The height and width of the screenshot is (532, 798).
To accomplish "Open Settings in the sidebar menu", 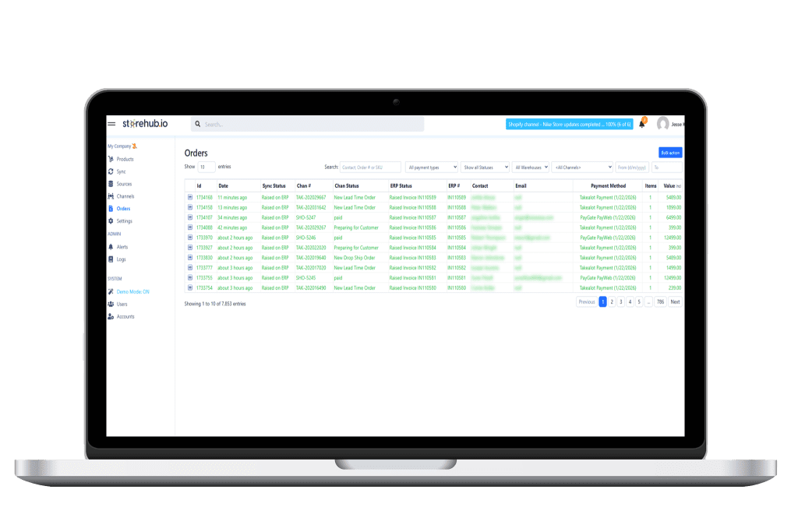I will [x=124, y=221].
